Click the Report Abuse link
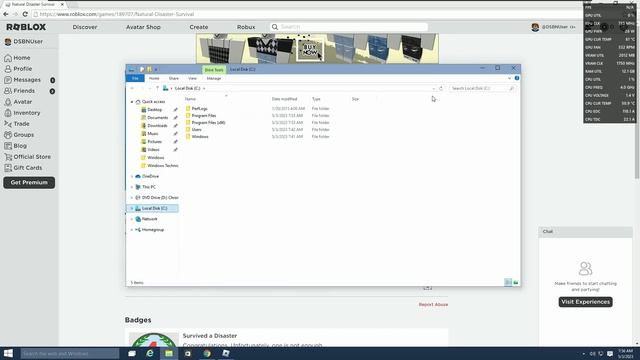This screenshot has height=360, width=640. (x=433, y=304)
